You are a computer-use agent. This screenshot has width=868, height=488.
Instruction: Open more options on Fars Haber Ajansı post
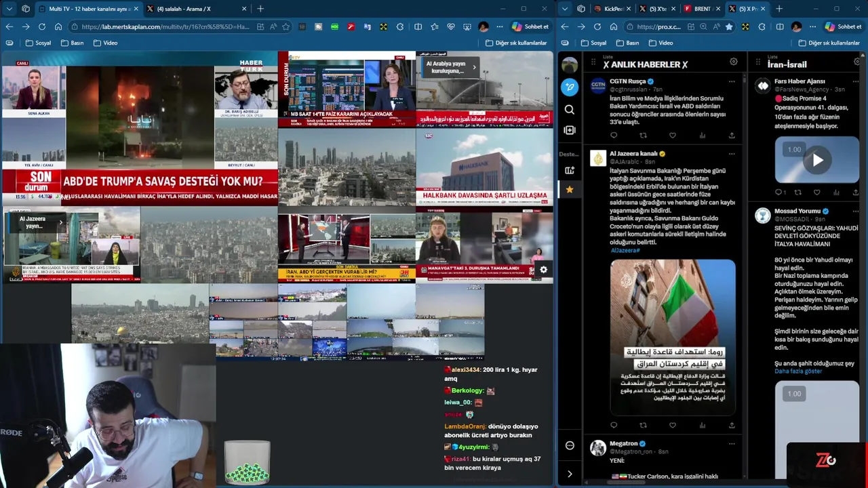[855, 81]
